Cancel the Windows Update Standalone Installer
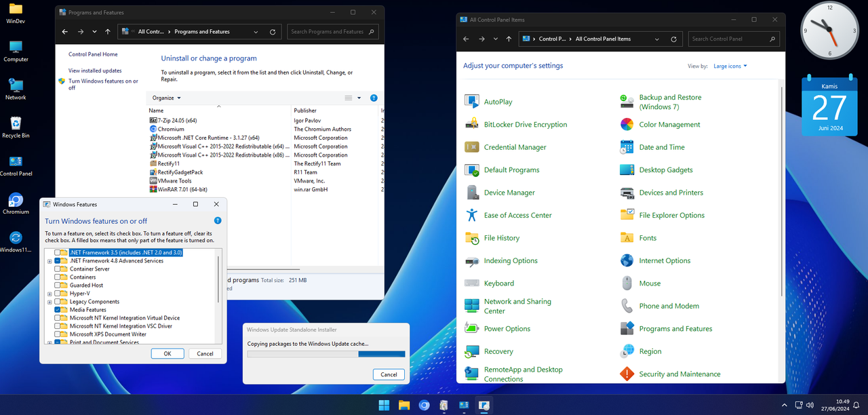The image size is (868, 415). pyautogui.click(x=389, y=374)
